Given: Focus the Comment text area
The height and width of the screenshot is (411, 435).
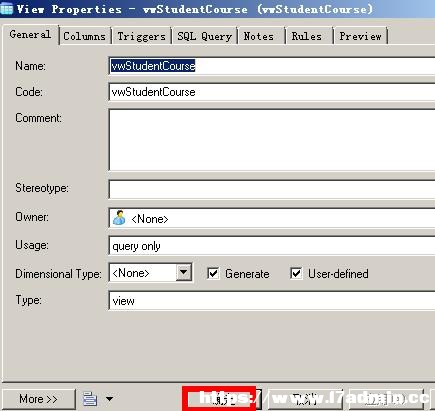Looking at the screenshot, I should click(272, 140).
